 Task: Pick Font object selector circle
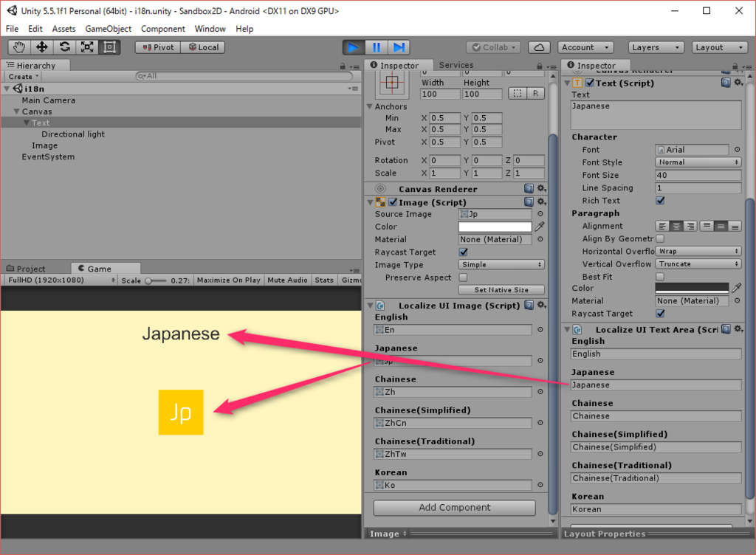point(738,150)
